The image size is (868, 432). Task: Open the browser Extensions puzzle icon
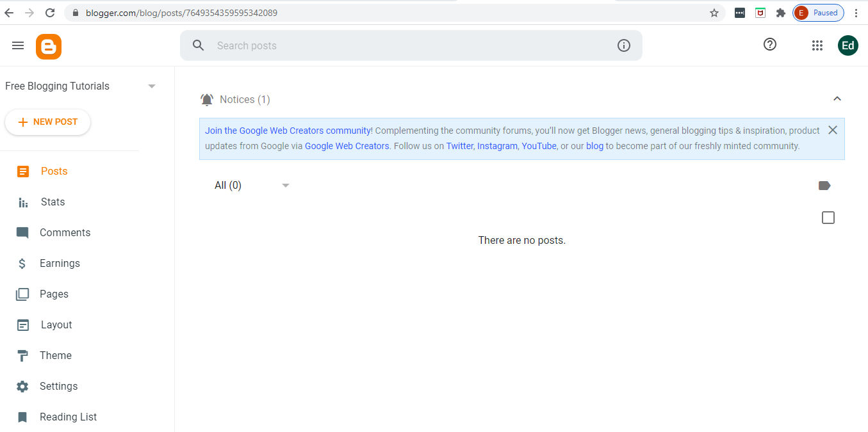click(780, 13)
